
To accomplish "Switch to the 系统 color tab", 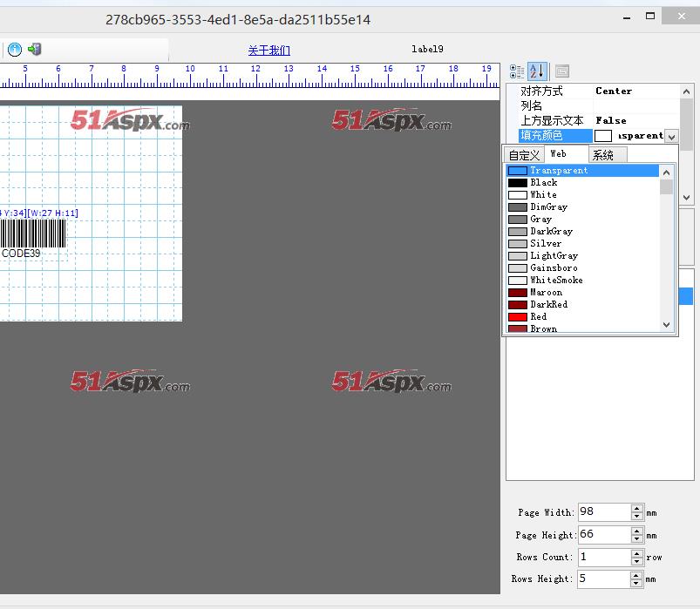I will click(x=608, y=155).
